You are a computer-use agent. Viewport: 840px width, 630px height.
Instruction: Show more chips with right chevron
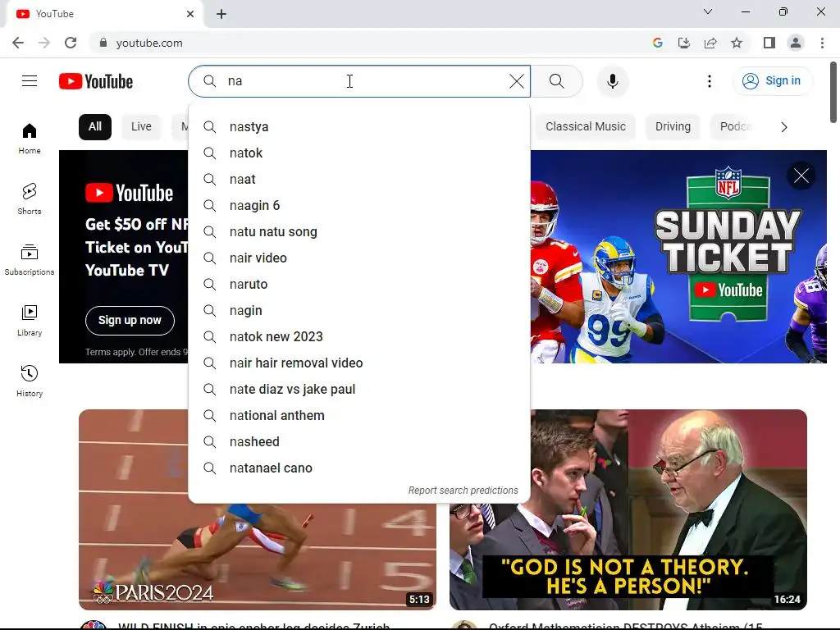(x=783, y=127)
